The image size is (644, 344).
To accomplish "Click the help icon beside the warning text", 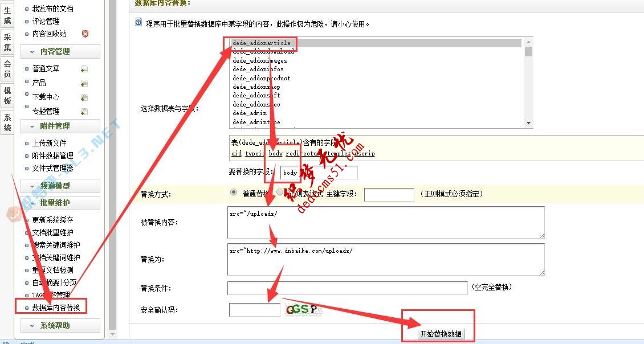I will pos(138,23).
